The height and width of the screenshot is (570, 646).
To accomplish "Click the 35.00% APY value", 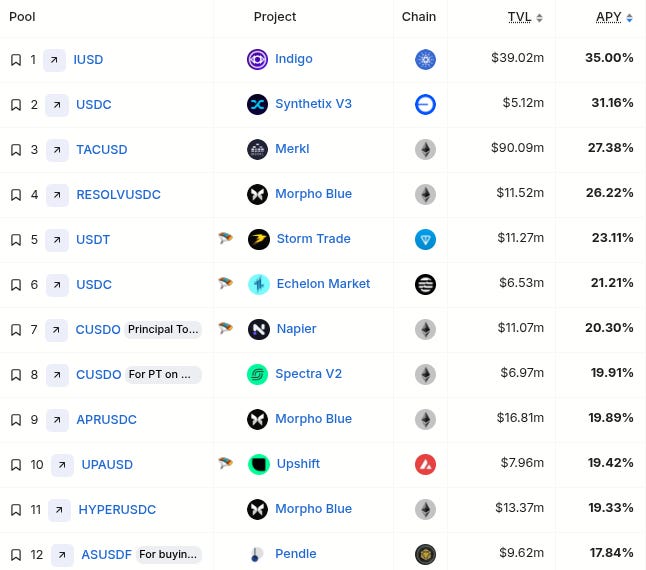I will pyautogui.click(x=609, y=58).
